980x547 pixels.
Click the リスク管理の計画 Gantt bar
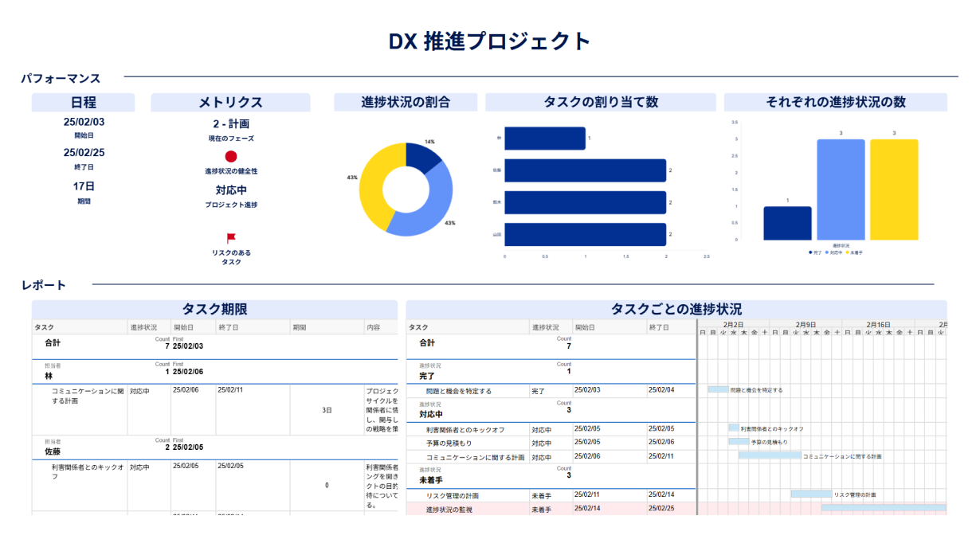[x=811, y=494]
